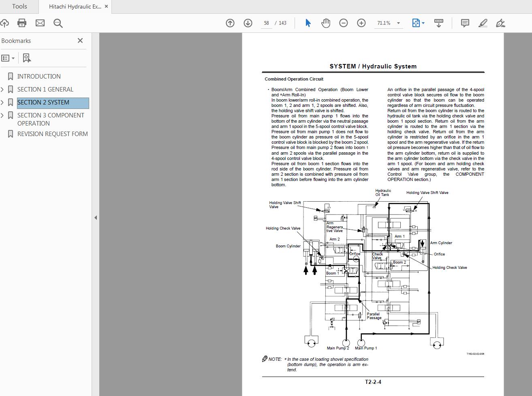Screen dimensions: 532x396
Task: Go to next page with down arrow
Action: [x=248, y=23]
